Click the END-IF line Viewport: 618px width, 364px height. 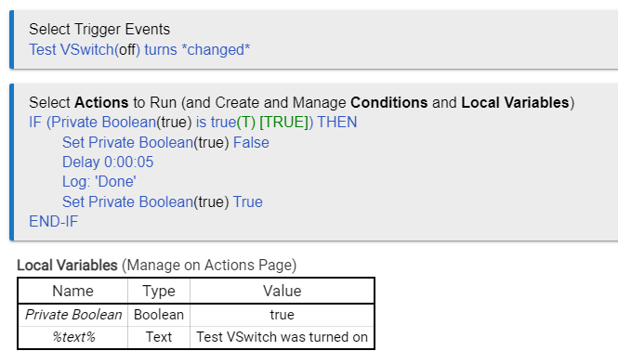pyautogui.click(x=53, y=221)
